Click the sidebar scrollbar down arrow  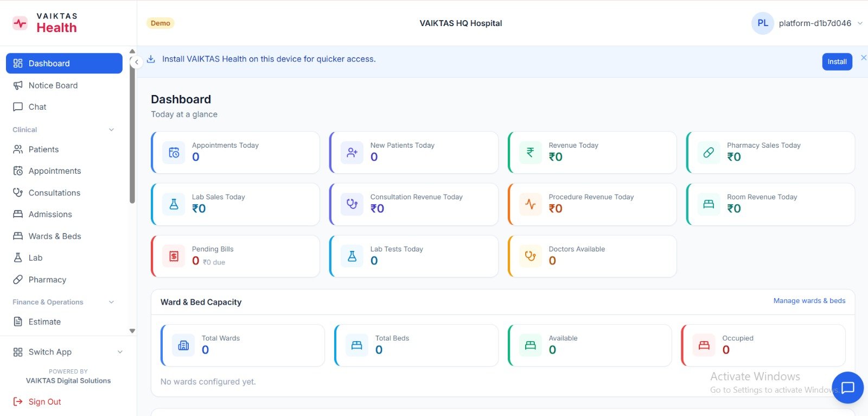[x=132, y=331]
